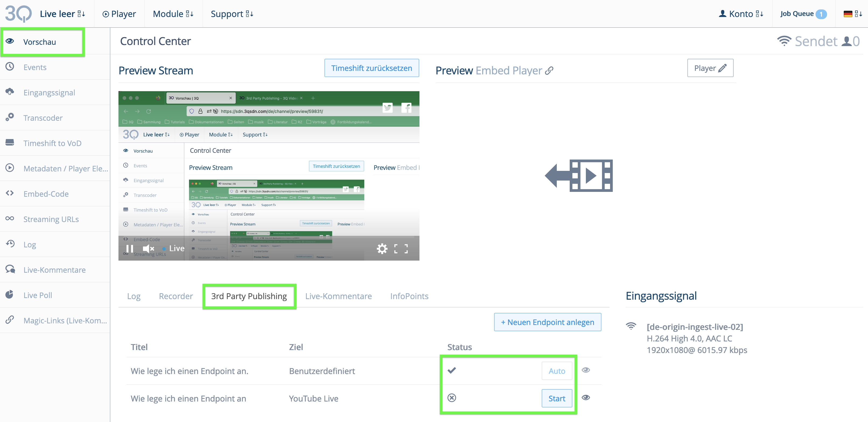Image resolution: width=868 pixels, height=422 pixels.
Task: Click the Job Queue count badge
Action: click(x=821, y=14)
